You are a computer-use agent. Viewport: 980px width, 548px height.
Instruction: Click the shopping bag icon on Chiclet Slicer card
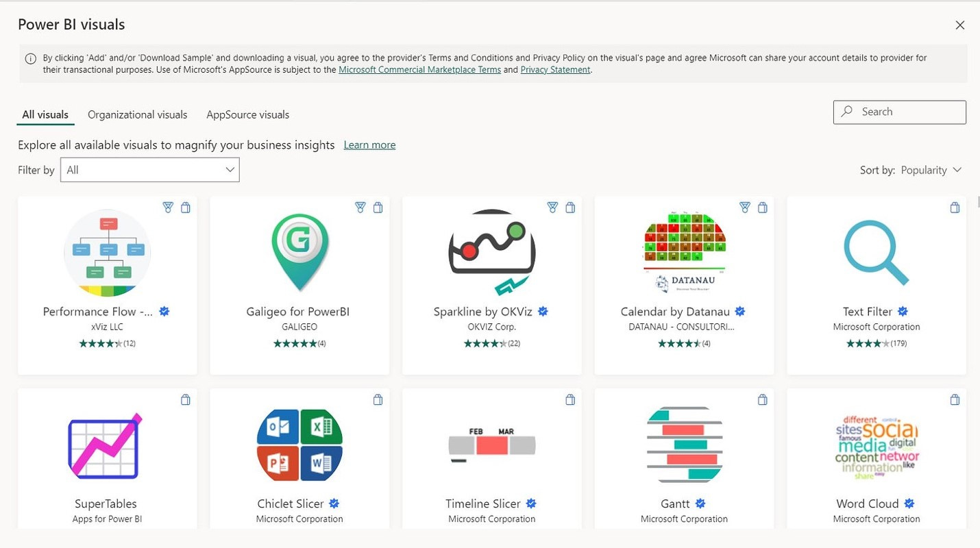click(378, 400)
